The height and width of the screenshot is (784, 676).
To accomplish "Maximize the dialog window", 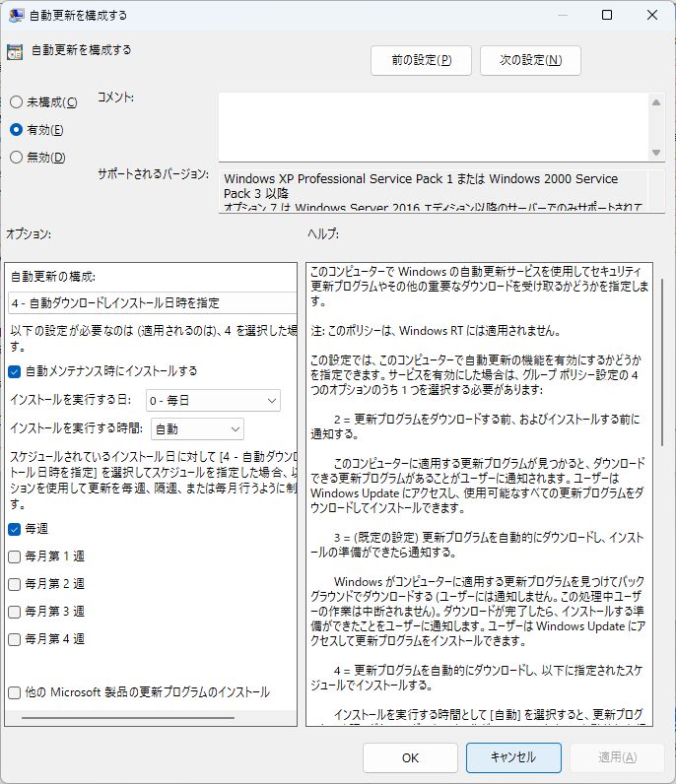I will 607,15.
